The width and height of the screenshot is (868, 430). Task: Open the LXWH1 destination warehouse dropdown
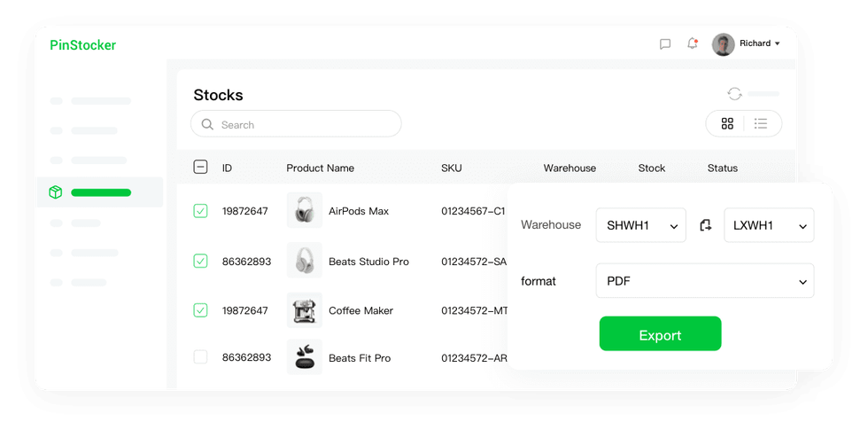[x=769, y=225]
